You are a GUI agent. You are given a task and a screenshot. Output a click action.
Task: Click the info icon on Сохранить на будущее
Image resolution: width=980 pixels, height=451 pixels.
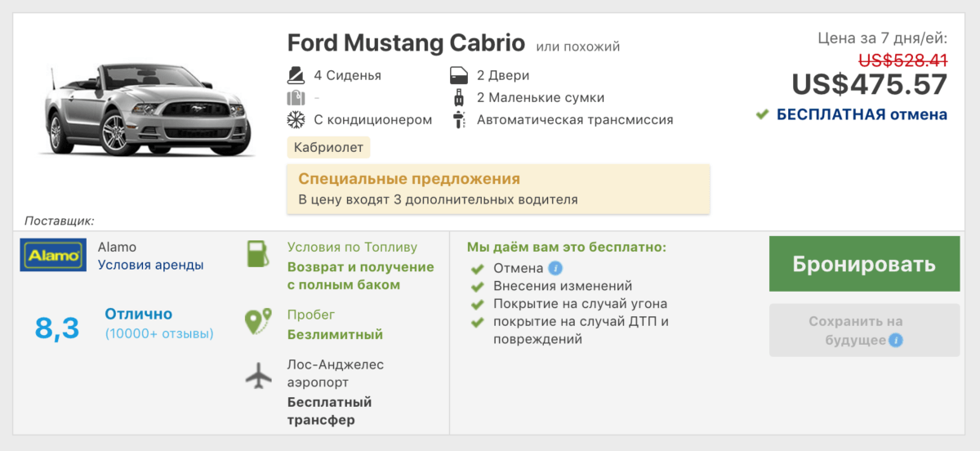pyautogui.click(x=896, y=340)
